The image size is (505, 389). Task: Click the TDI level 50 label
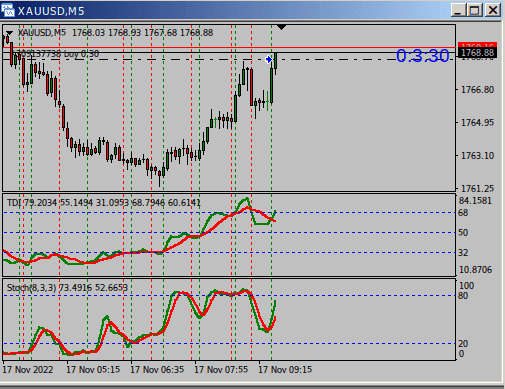(463, 233)
